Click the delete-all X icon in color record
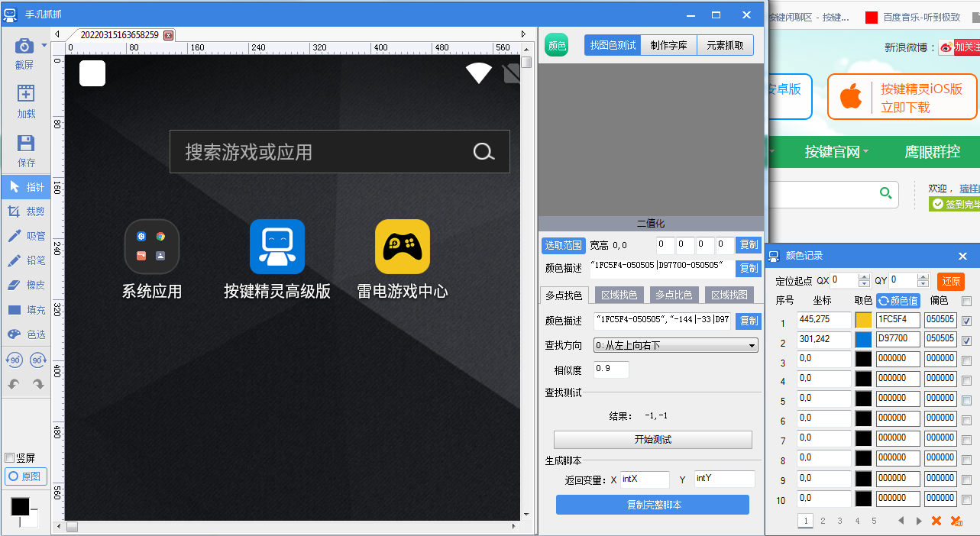 point(956,521)
